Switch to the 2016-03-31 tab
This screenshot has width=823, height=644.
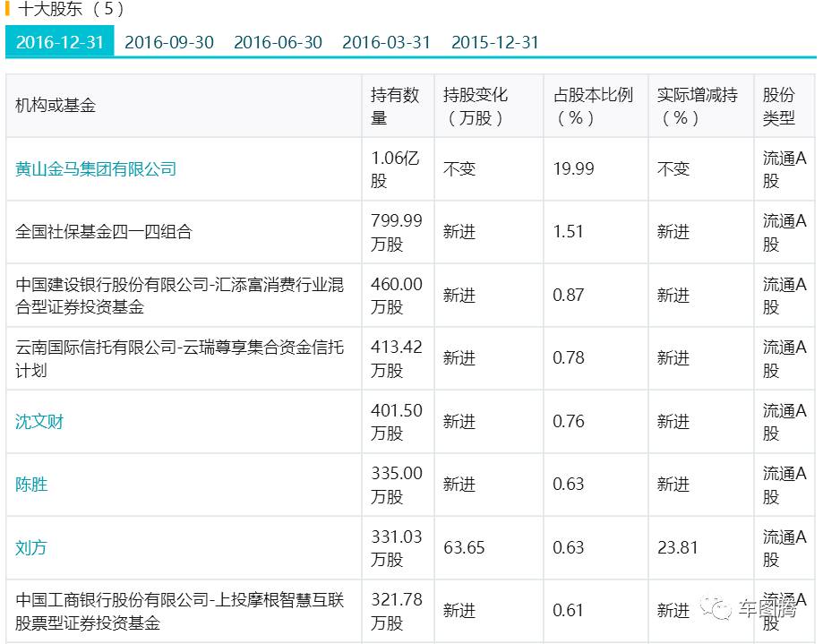[386, 42]
